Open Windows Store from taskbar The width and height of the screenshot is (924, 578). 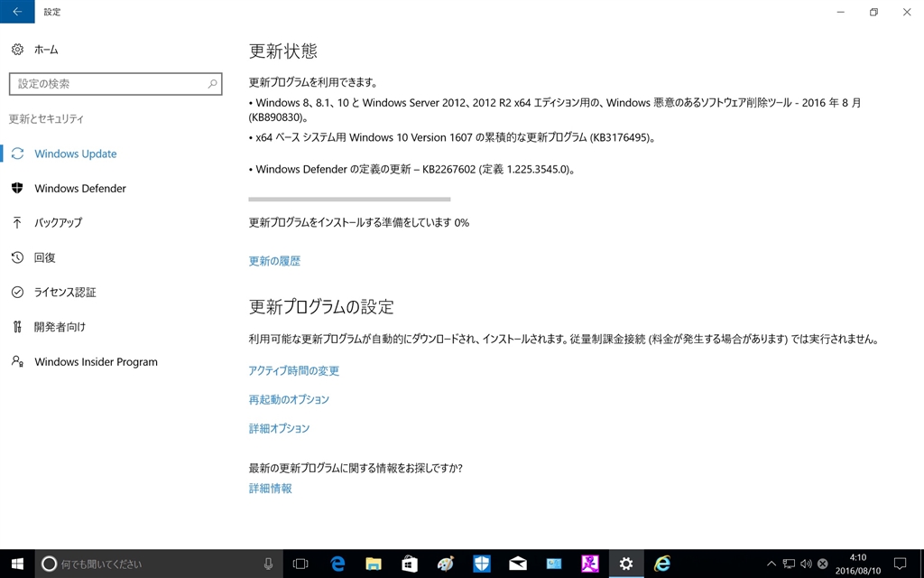pos(410,564)
